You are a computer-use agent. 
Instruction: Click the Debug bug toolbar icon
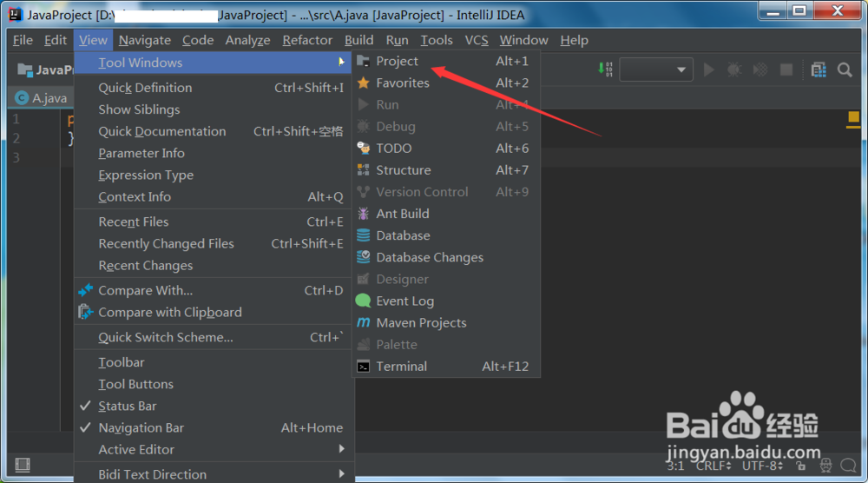(734, 69)
